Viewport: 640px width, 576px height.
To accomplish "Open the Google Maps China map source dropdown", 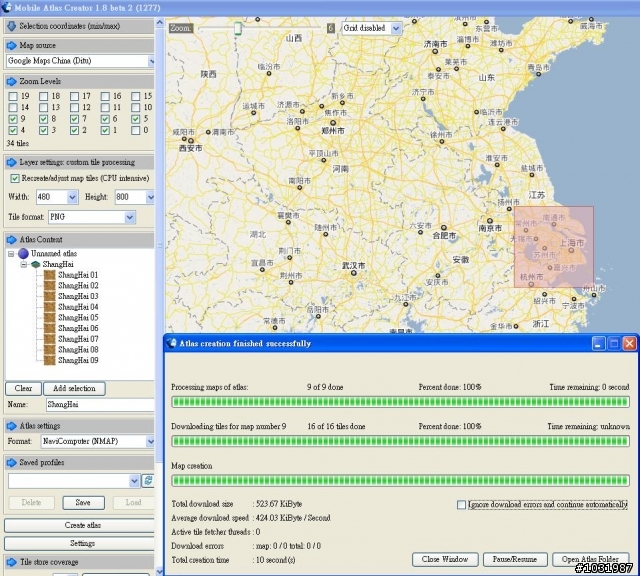I will pos(151,61).
